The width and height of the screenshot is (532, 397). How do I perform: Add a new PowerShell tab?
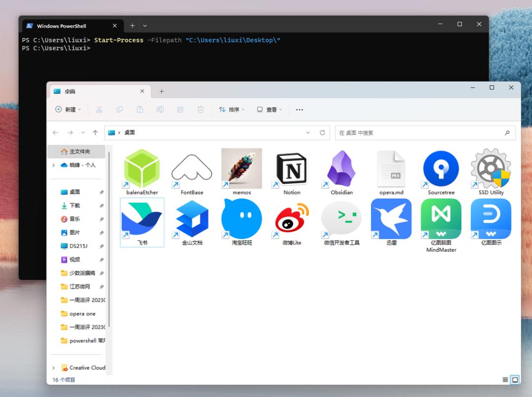(x=133, y=26)
